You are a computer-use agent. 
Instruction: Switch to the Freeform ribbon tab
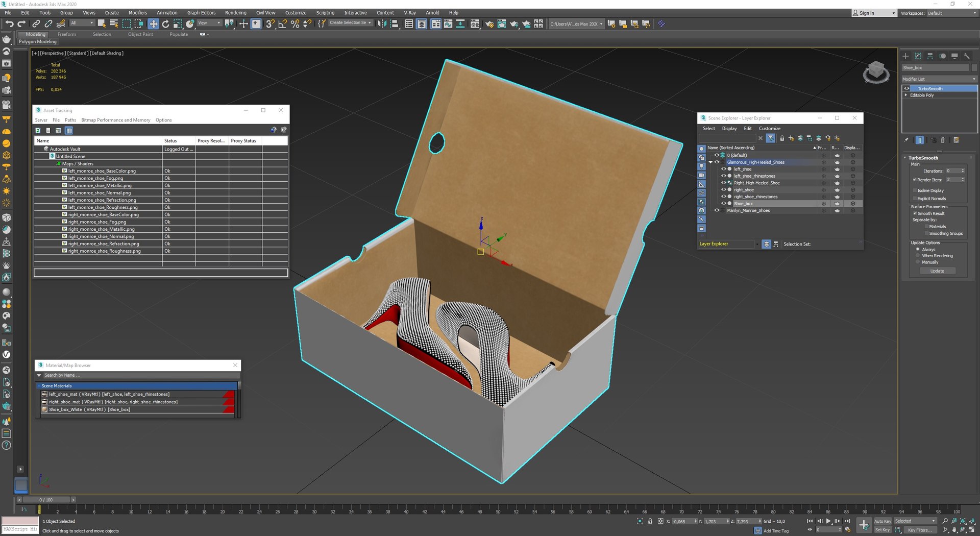click(66, 34)
